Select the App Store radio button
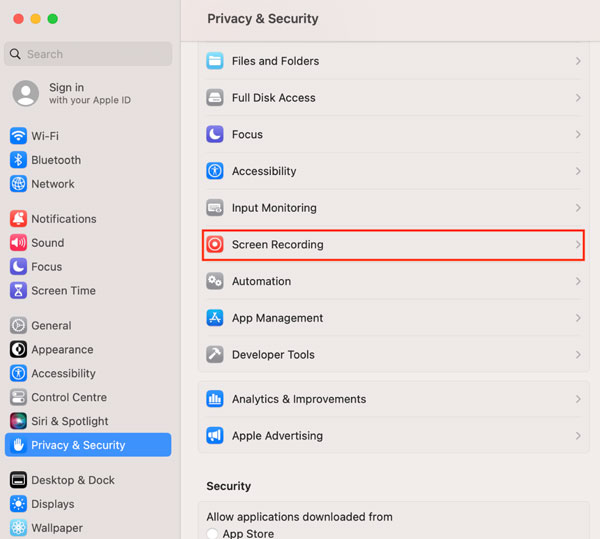The width and height of the screenshot is (600, 539). pyautogui.click(x=212, y=533)
